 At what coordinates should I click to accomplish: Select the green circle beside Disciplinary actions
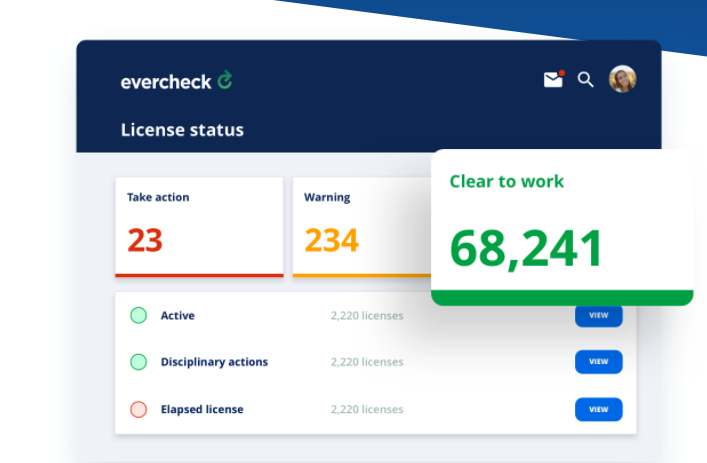139,362
